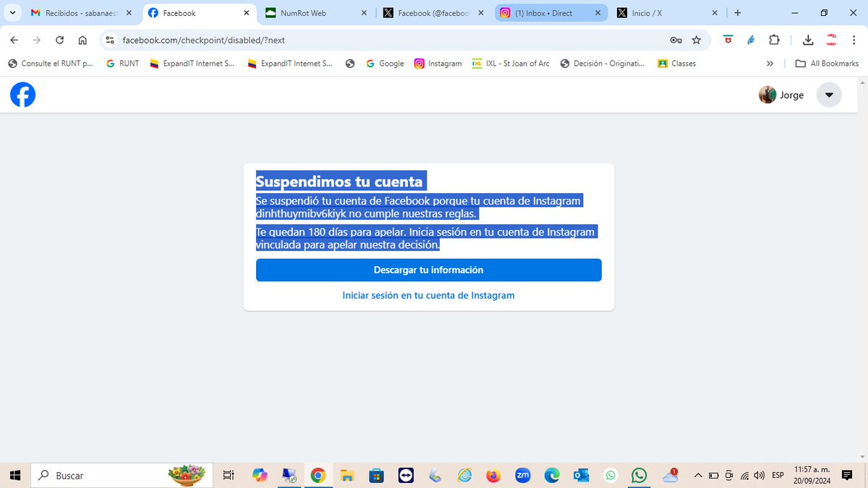Close the Inicio / X tab
Screen dimensions: 868x488
click(x=715, y=13)
